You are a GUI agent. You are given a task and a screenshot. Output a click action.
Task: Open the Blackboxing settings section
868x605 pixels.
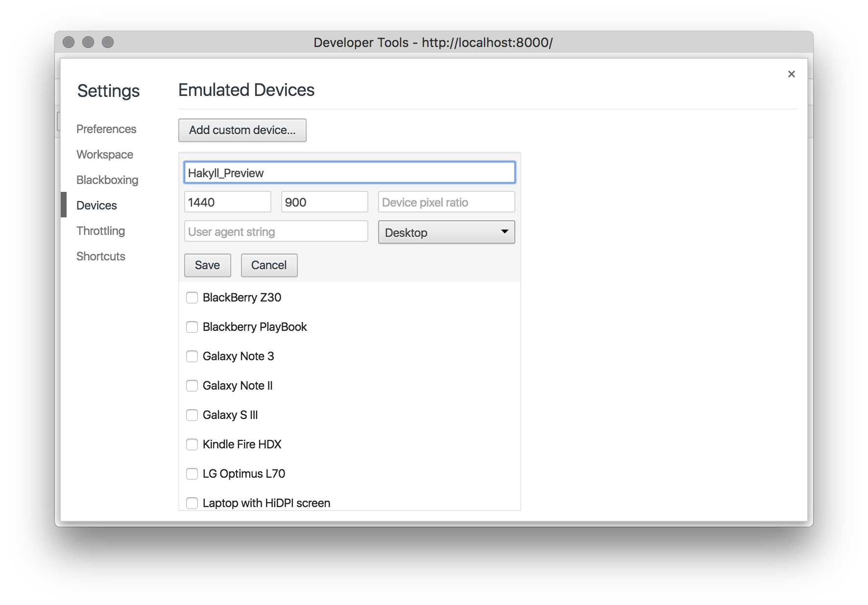click(x=107, y=180)
